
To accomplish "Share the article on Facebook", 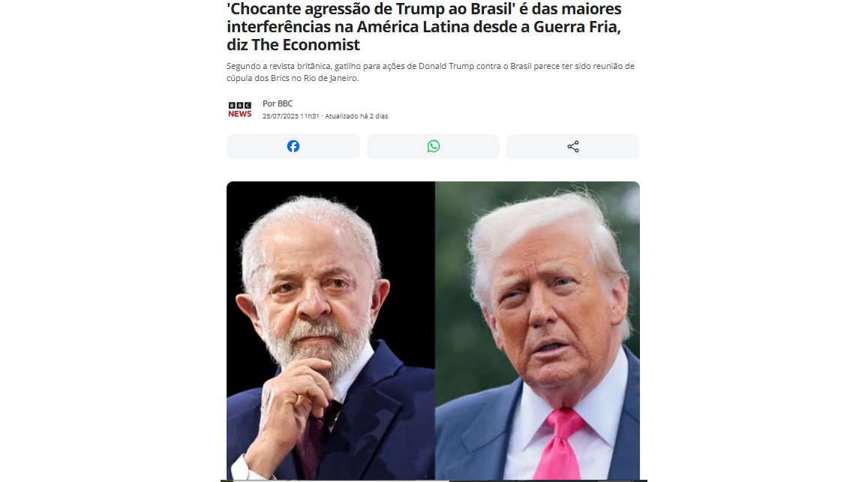I will coord(293,147).
